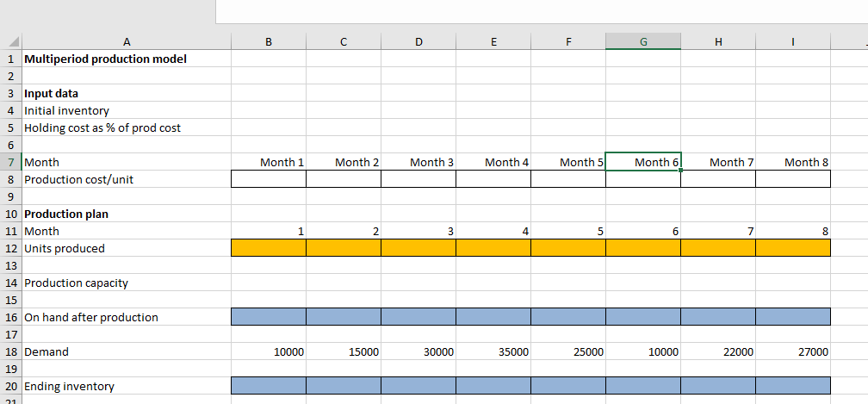Select column D header
The image size is (868, 404).
(x=418, y=41)
